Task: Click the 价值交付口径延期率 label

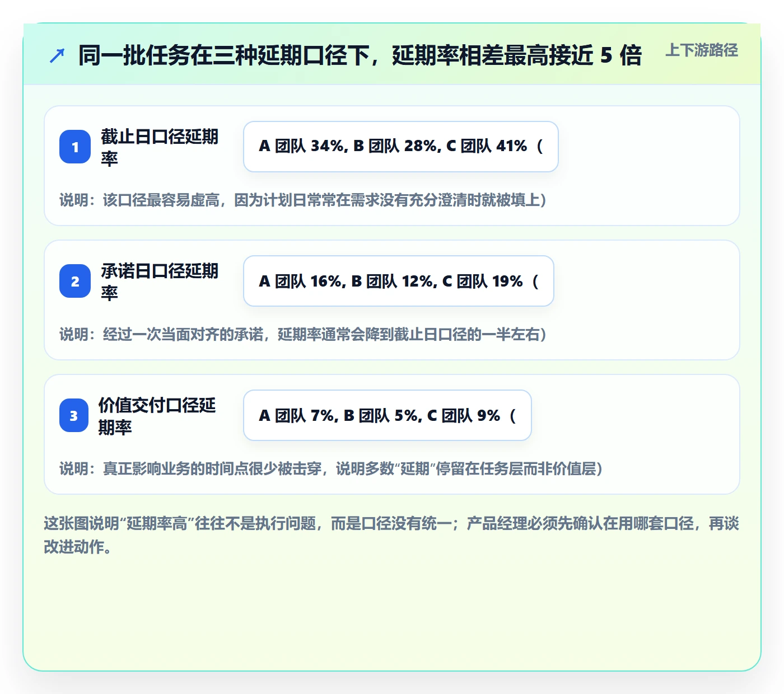Action: pyautogui.click(x=157, y=416)
